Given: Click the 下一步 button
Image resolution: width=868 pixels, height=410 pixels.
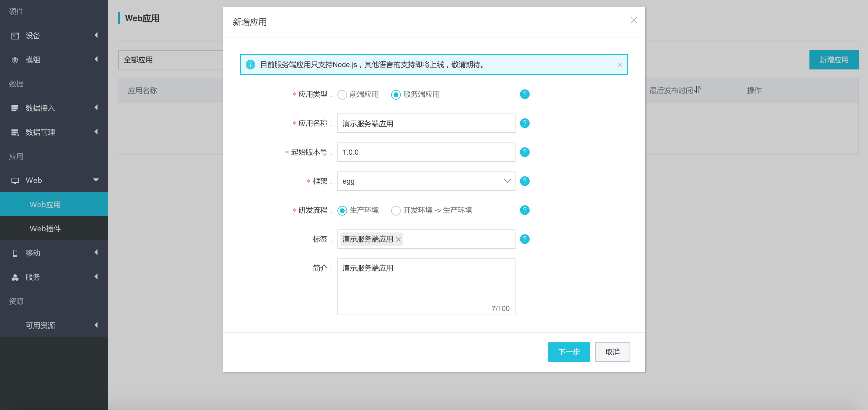Looking at the screenshot, I should point(569,352).
